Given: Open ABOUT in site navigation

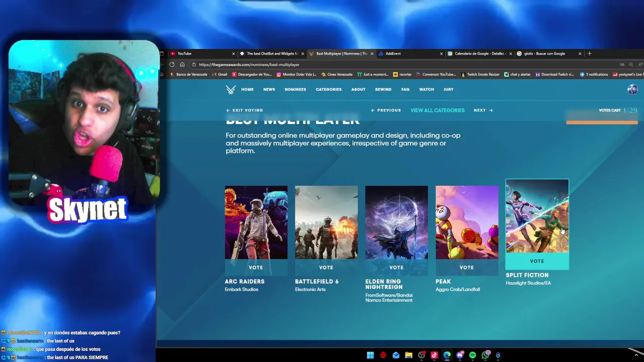Looking at the screenshot, I should click(x=358, y=89).
